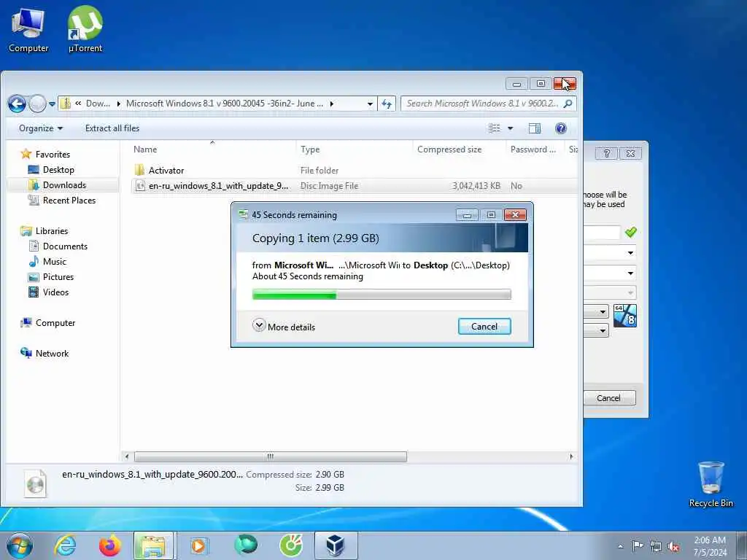
Task: Open the view options dropdown arrow
Action: (x=510, y=128)
